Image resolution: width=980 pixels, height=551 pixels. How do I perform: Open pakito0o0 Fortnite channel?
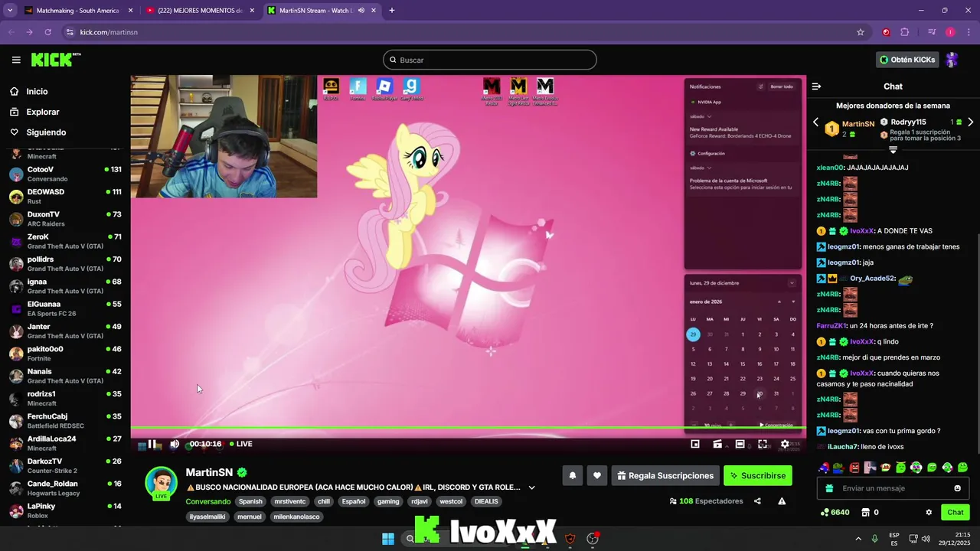click(x=65, y=354)
